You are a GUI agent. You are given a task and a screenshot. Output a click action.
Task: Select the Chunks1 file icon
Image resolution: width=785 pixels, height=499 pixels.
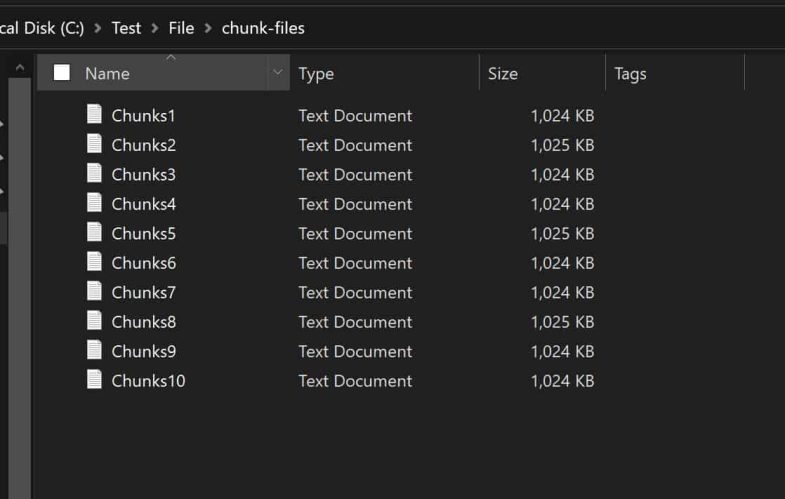point(94,114)
